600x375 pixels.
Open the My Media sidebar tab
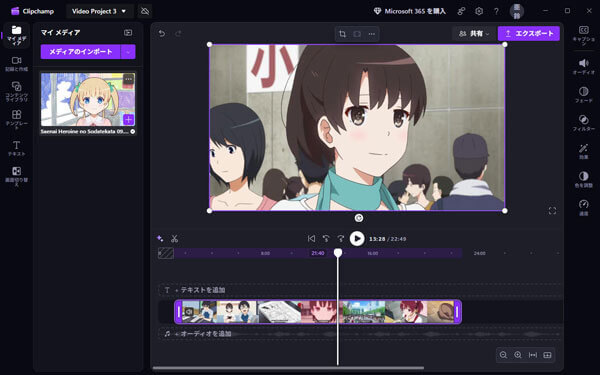coord(16,35)
